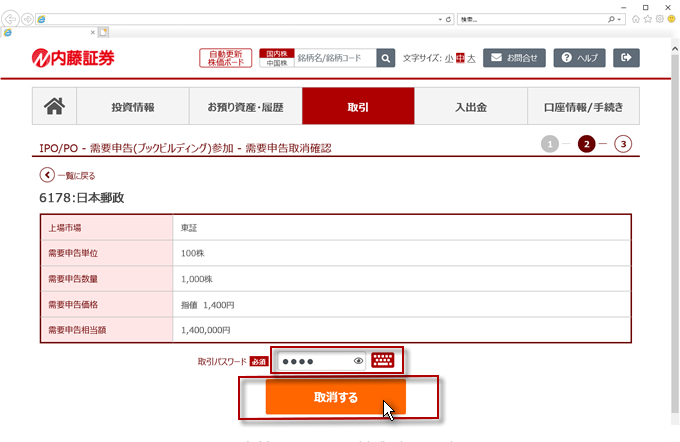The image size is (680, 442).
Task: Click the logout exit icon
Action: (x=626, y=58)
